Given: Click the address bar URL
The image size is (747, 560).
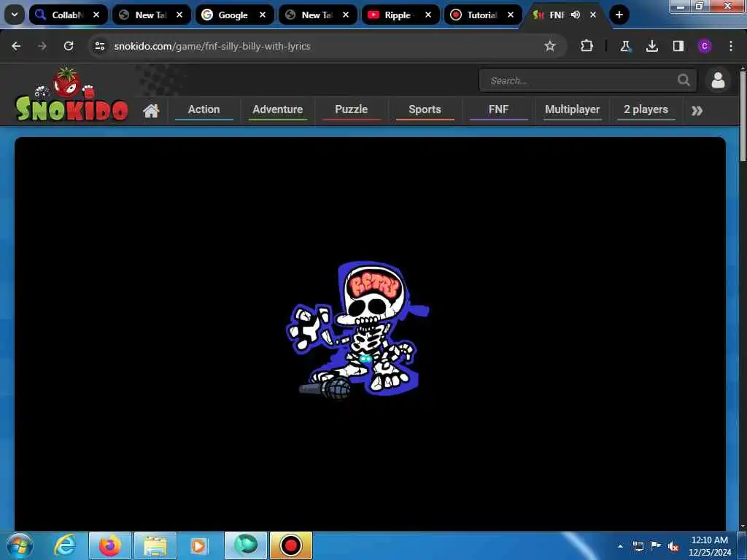Looking at the screenshot, I should pyautogui.click(x=212, y=46).
